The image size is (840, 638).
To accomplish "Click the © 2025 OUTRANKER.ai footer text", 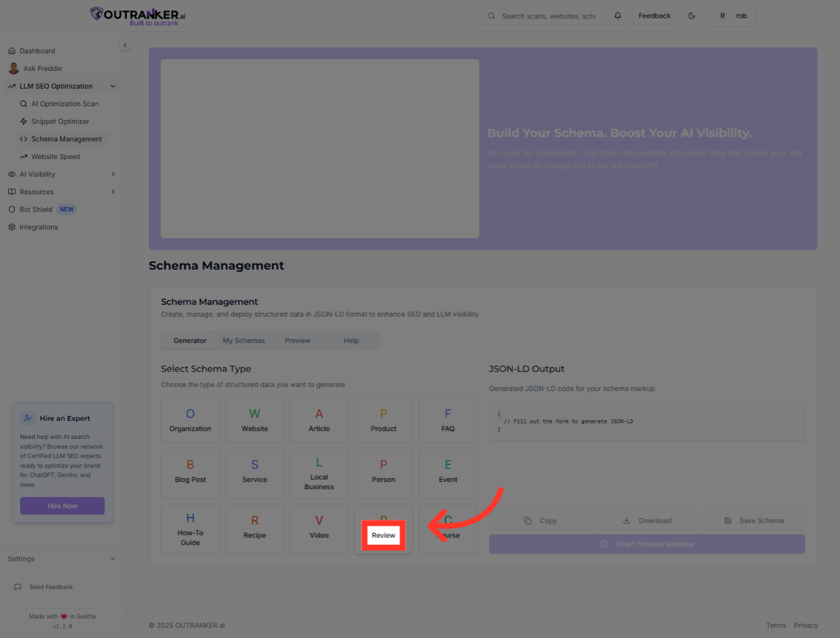I will point(187,626).
